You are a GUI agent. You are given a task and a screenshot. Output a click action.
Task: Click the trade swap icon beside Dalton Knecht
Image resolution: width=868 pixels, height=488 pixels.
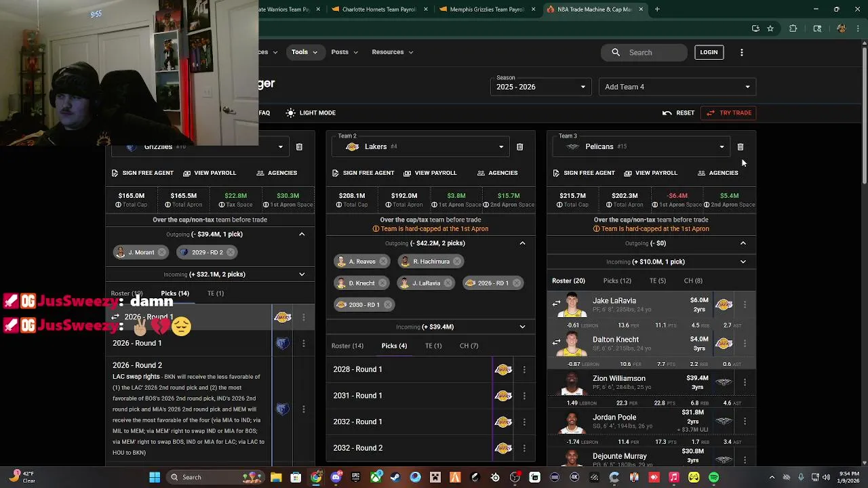coord(557,342)
